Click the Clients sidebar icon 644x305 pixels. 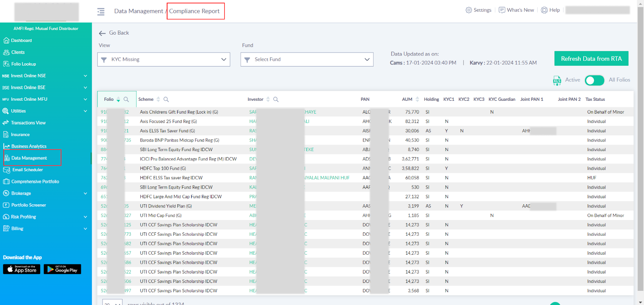coord(6,52)
